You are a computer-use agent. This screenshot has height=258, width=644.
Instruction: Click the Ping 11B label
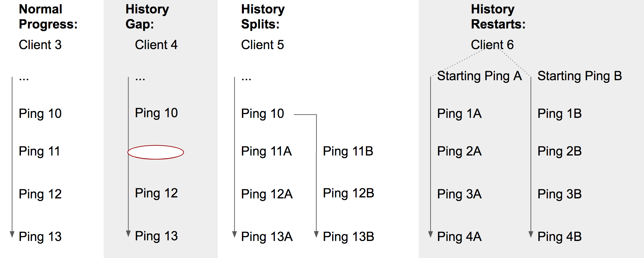[x=348, y=151]
